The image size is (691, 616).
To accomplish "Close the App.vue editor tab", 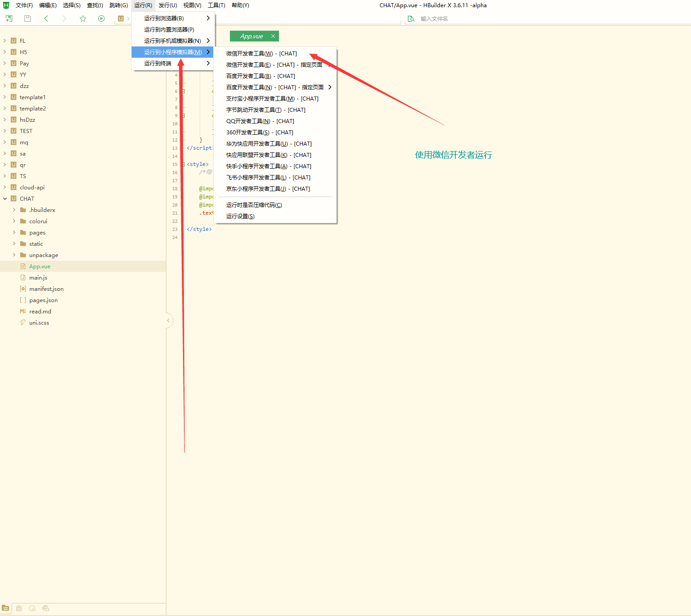I will coord(273,36).
